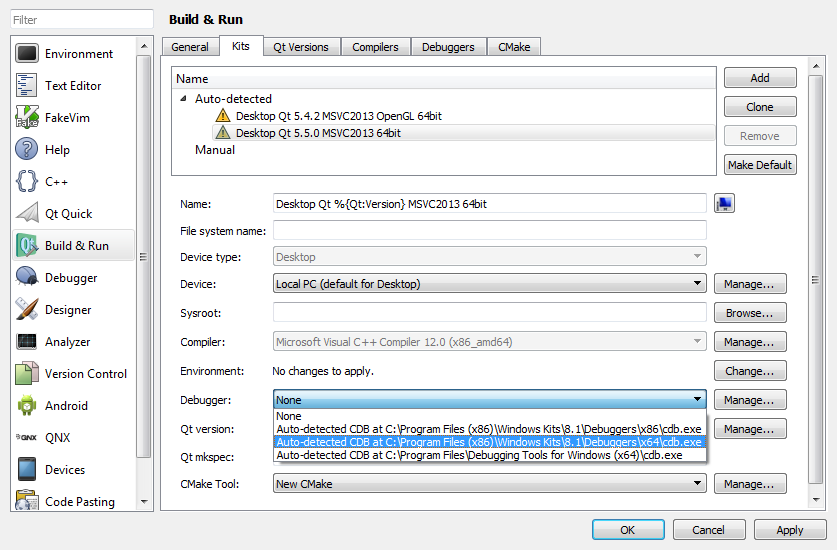The image size is (837, 550).
Task: Expand the CMake Tool dropdown
Action: coord(489,484)
